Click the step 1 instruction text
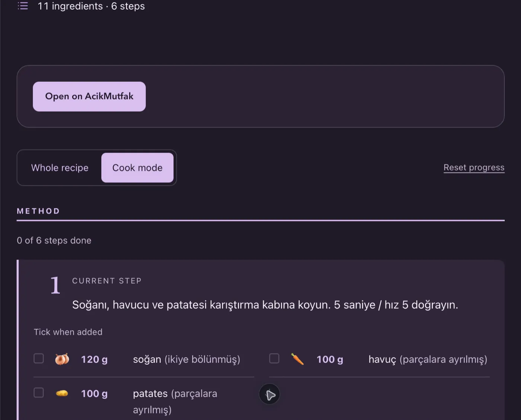This screenshot has width=521, height=420. click(265, 305)
